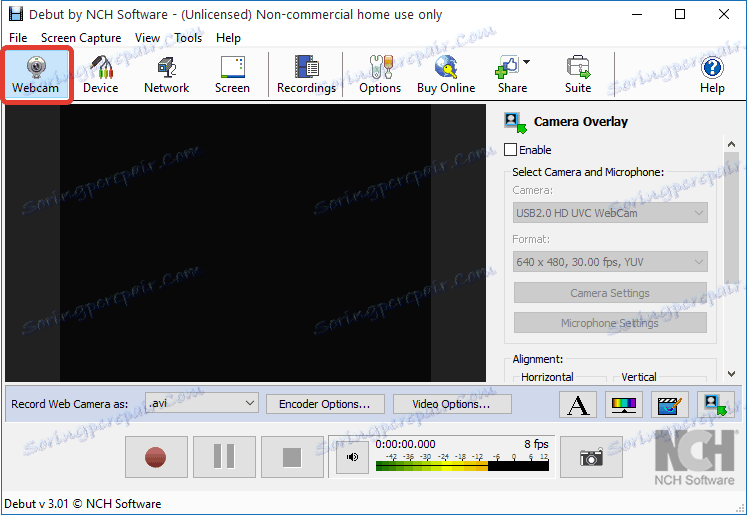
Task: Open the Format dropdown 640 x 480
Action: [x=610, y=262]
